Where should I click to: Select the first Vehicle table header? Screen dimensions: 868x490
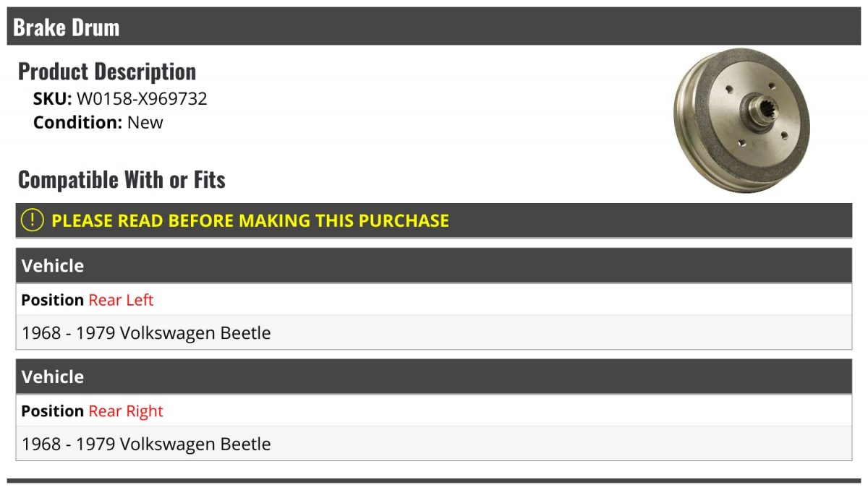pyautogui.click(x=434, y=265)
